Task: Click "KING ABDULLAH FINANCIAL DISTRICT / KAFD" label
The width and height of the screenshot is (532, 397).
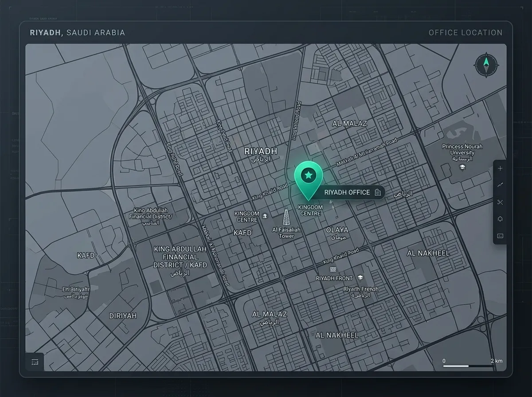Action: click(x=180, y=257)
